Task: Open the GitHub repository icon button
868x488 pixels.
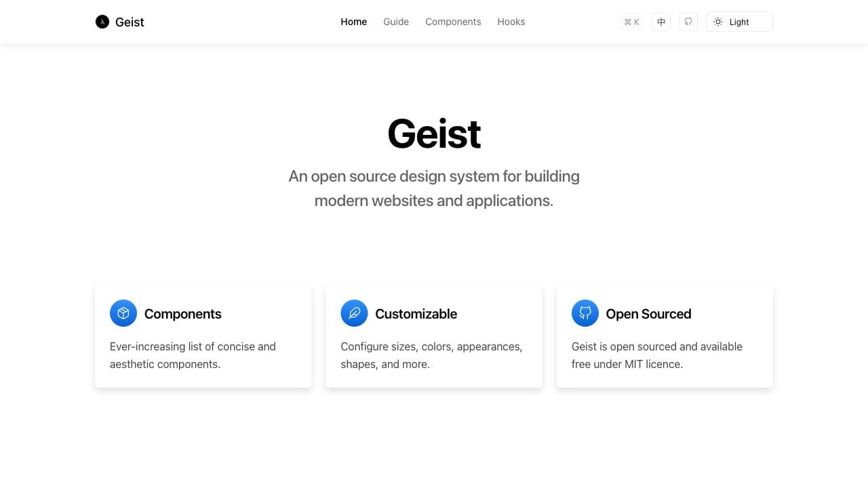Action: [688, 22]
